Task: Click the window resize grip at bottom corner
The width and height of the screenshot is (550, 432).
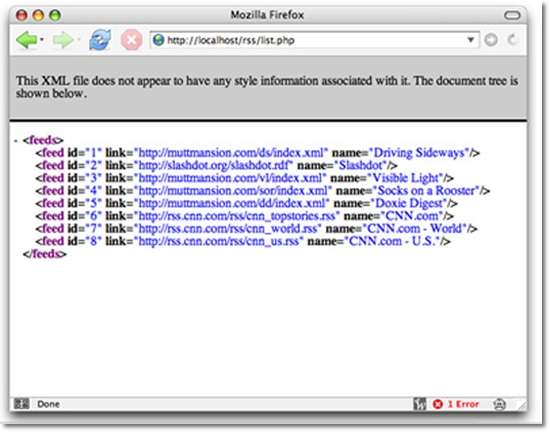Action: point(522,405)
